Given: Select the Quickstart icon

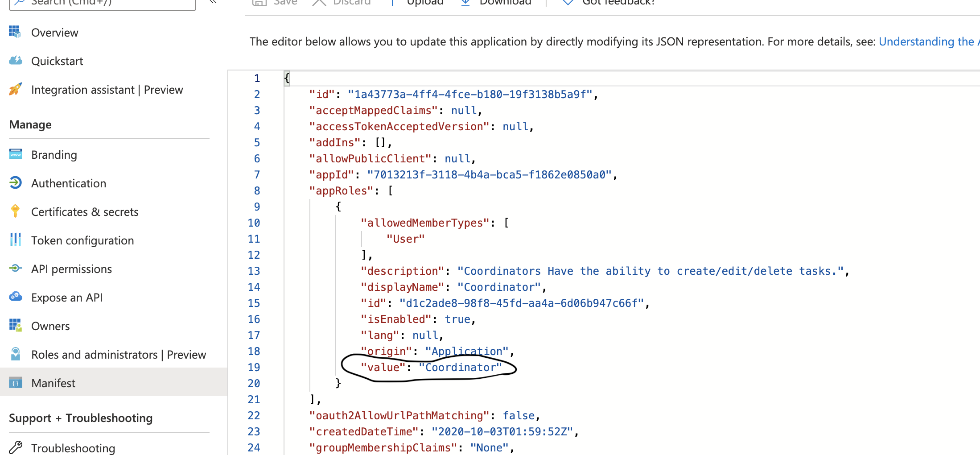Looking at the screenshot, I should coord(15,61).
